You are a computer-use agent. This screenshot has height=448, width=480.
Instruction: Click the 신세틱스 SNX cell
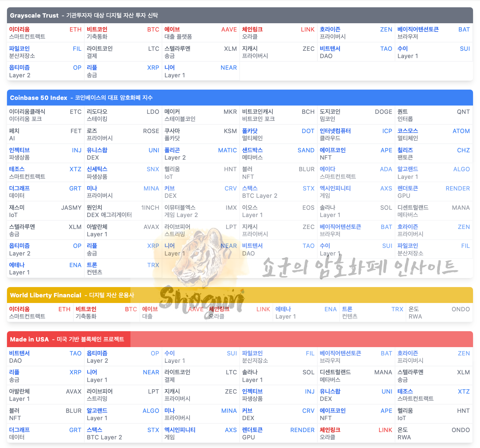click(x=123, y=173)
